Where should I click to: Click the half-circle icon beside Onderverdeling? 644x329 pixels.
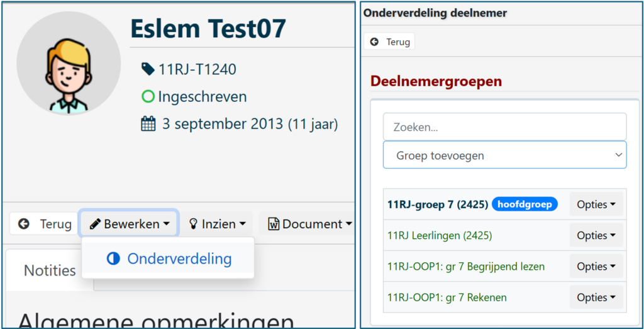point(113,259)
